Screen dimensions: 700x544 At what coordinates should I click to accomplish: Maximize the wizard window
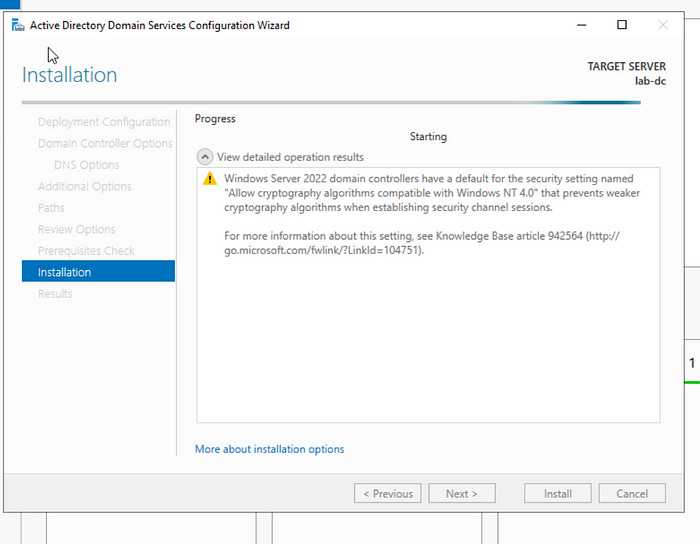click(x=622, y=25)
